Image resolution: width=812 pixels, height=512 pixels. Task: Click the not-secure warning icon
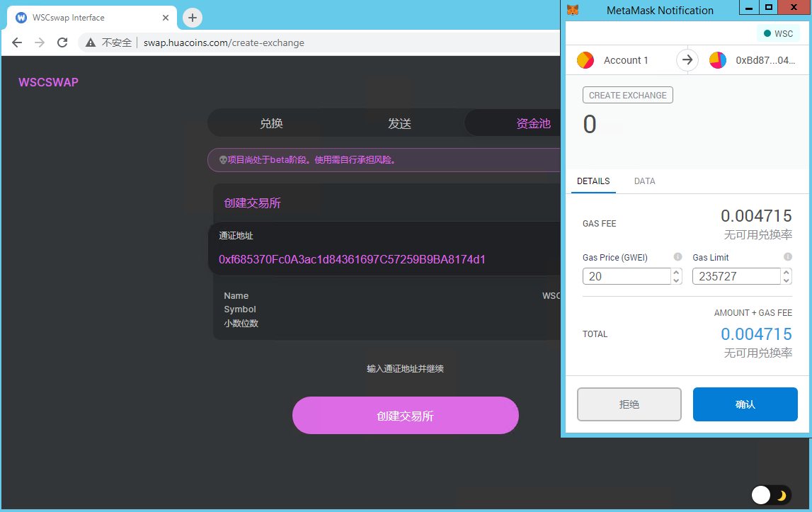tap(91, 42)
